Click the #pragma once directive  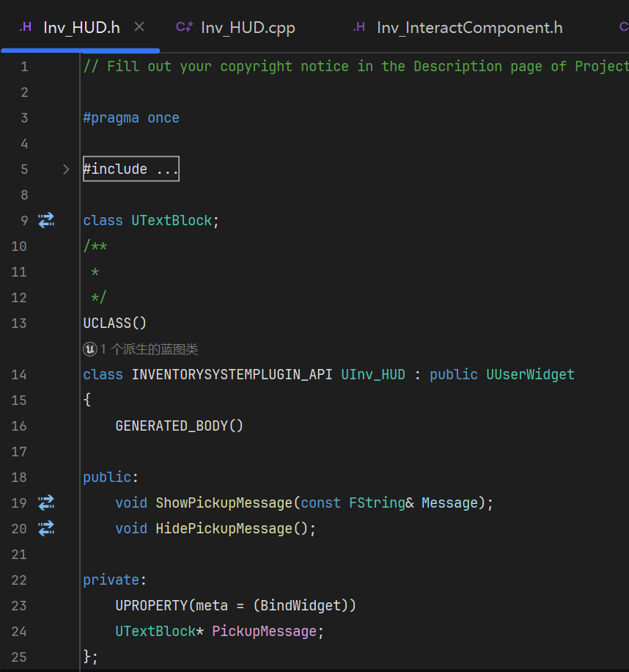[131, 118]
